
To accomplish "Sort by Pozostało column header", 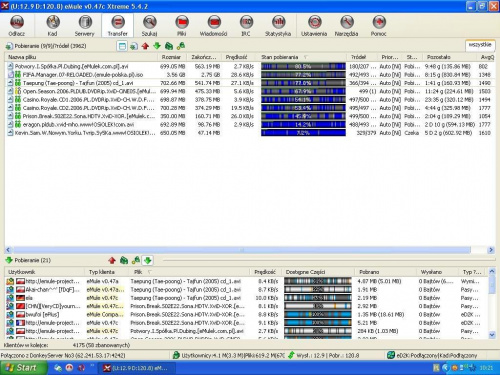I will [451, 57].
